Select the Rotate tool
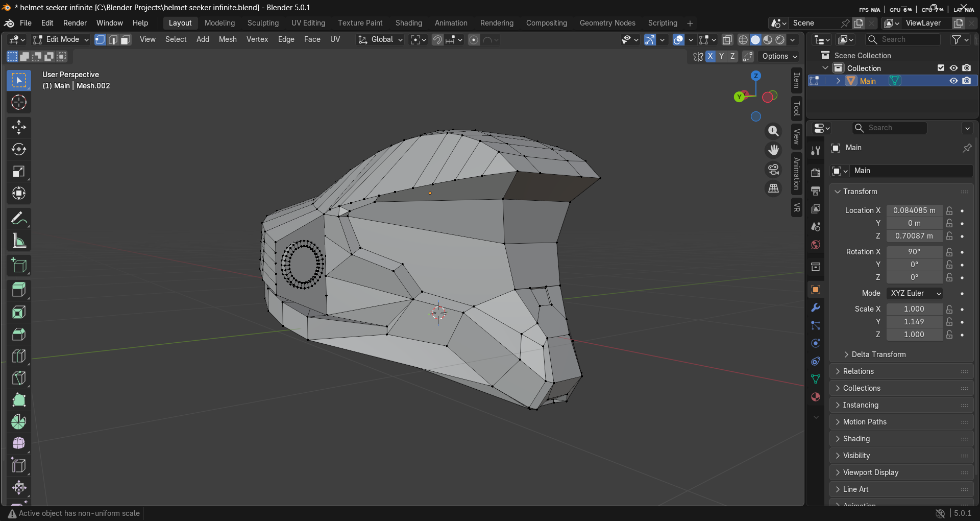This screenshot has width=980, height=521. [19, 149]
